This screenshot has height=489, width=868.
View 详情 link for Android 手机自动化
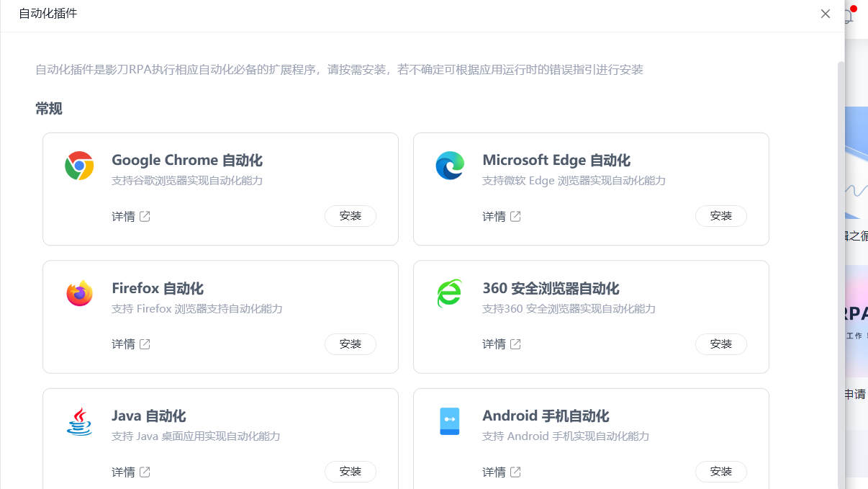pos(494,472)
